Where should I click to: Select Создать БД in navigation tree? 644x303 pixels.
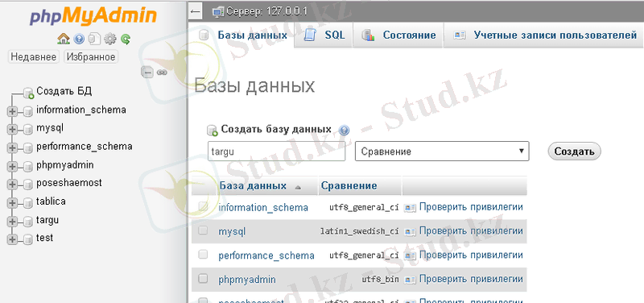pos(64,91)
